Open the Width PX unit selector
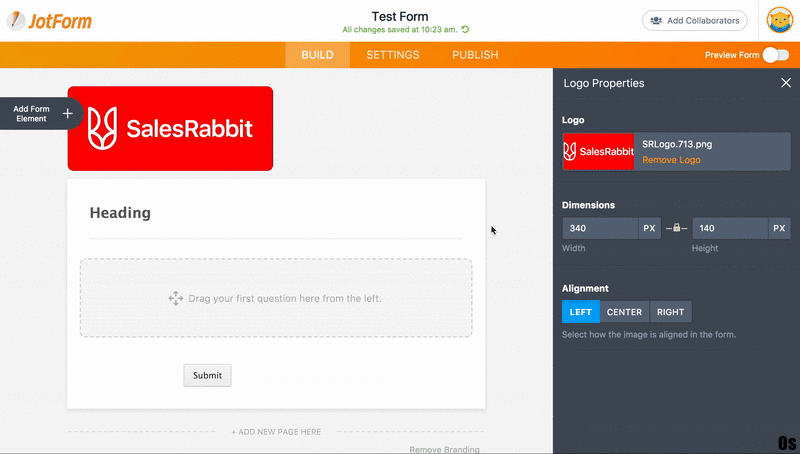The height and width of the screenshot is (454, 800). coord(649,228)
